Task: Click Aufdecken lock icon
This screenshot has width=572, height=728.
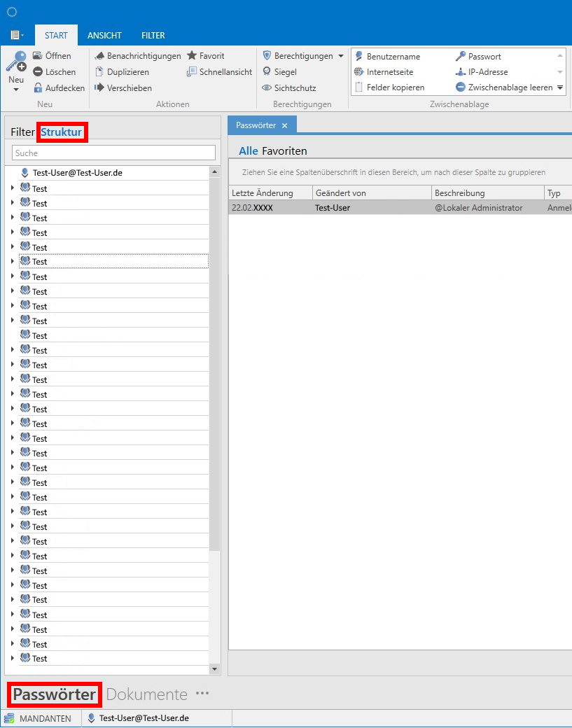Action: click(39, 88)
